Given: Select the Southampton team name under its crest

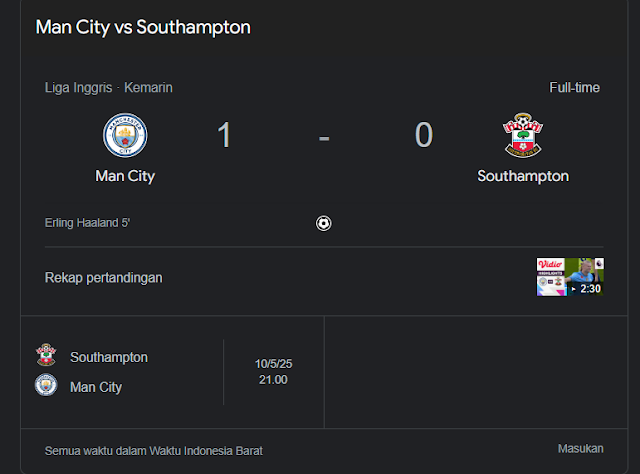Looking at the screenshot, I should (523, 176).
